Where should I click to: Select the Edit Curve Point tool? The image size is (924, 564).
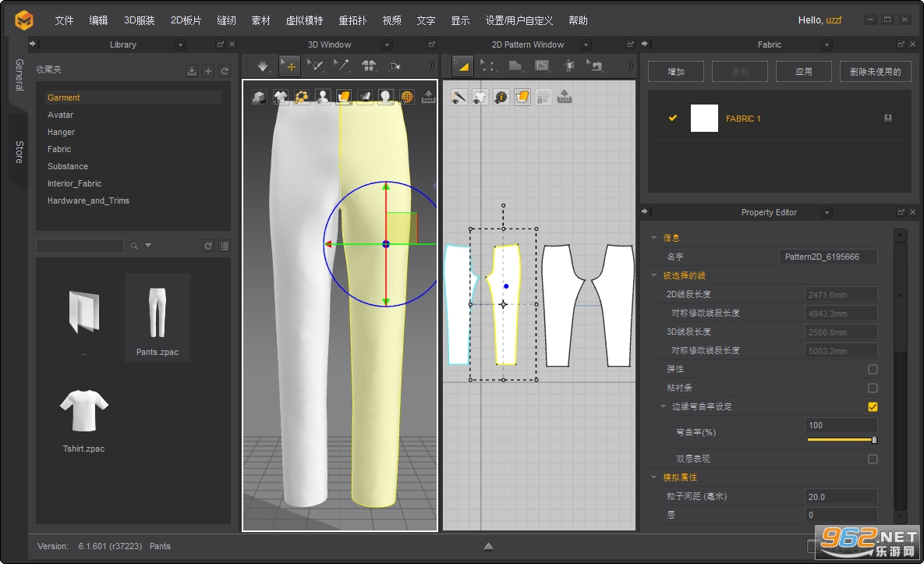pyautogui.click(x=488, y=66)
